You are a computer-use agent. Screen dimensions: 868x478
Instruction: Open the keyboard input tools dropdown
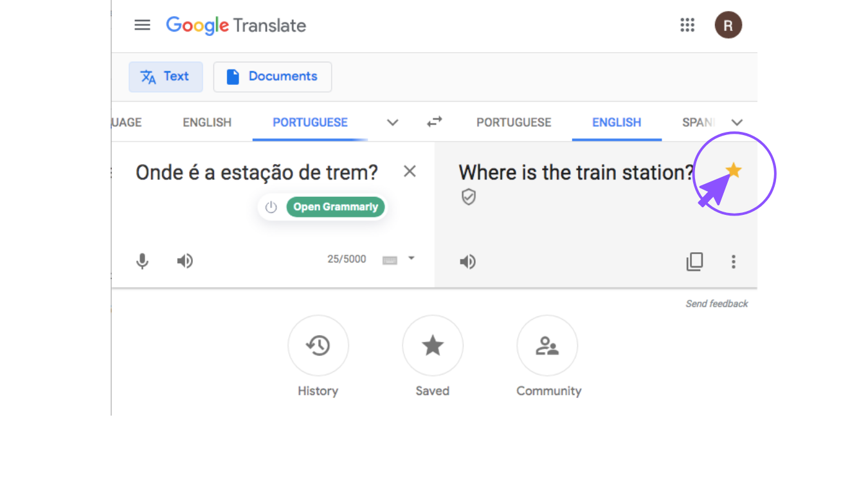[x=411, y=259]
